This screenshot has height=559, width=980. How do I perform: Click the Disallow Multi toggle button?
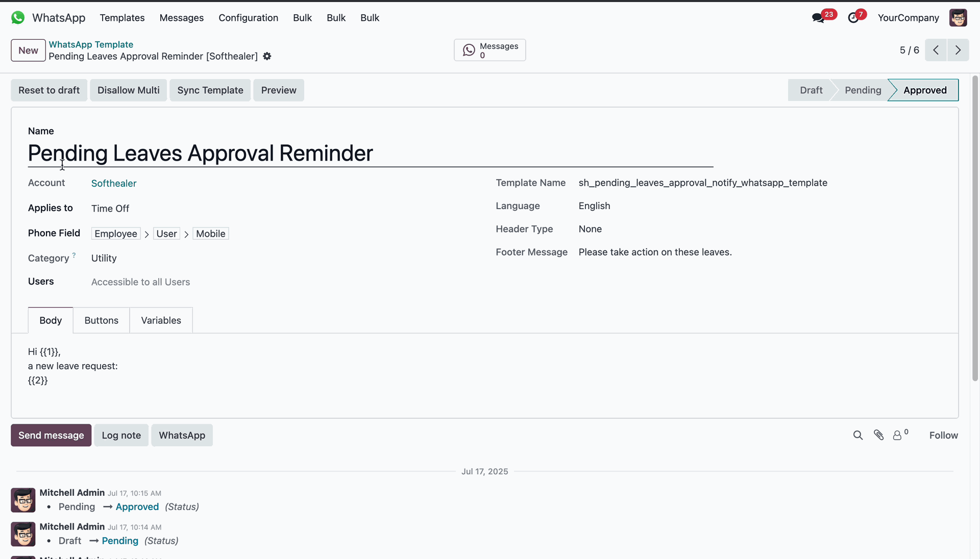[129, 90]
